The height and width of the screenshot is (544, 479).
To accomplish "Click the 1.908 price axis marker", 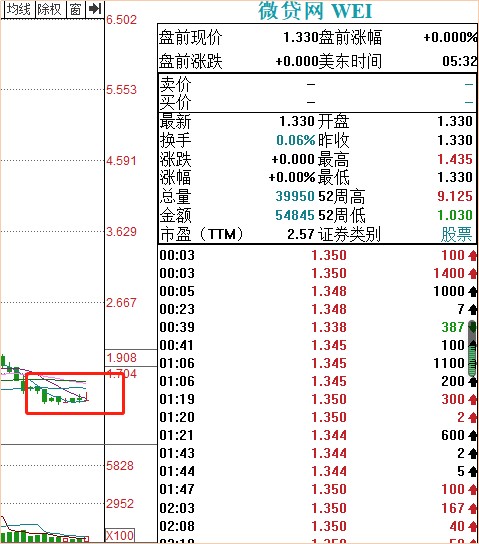I will (x=121, y=358).
